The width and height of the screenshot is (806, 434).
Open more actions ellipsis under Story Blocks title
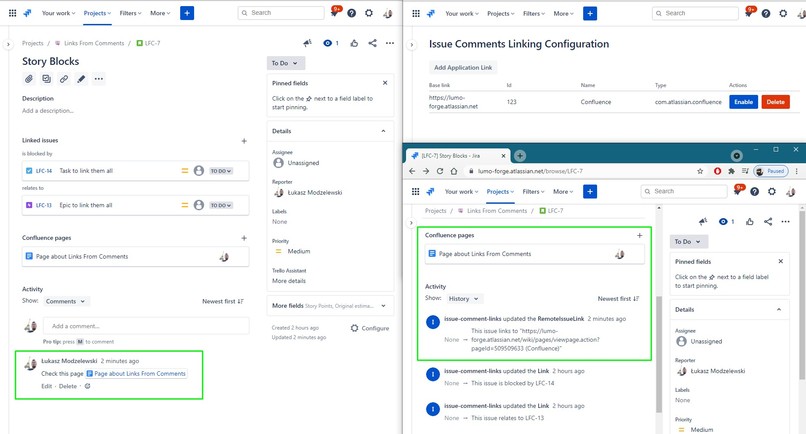(x=99, y=79)
